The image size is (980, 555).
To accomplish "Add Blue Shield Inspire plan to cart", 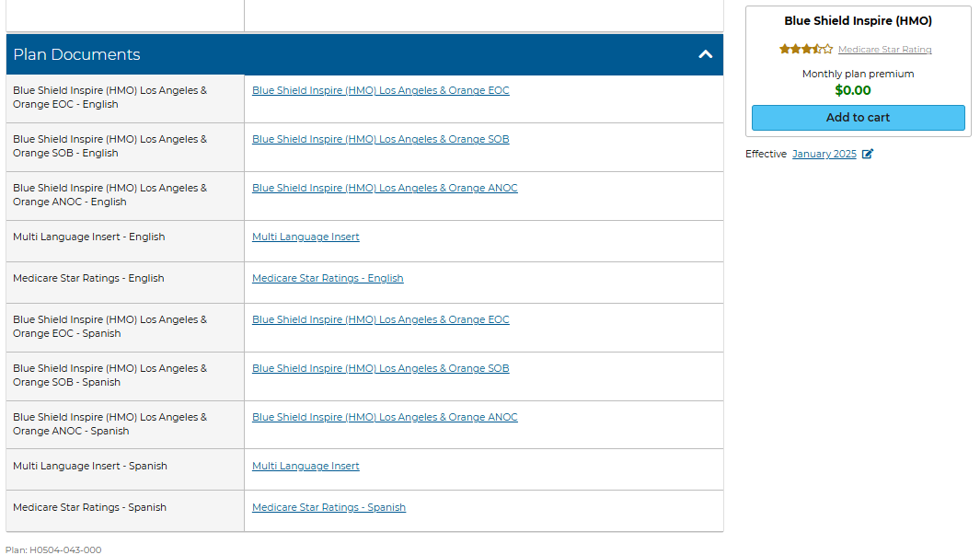I will click(x=858, y=118).
